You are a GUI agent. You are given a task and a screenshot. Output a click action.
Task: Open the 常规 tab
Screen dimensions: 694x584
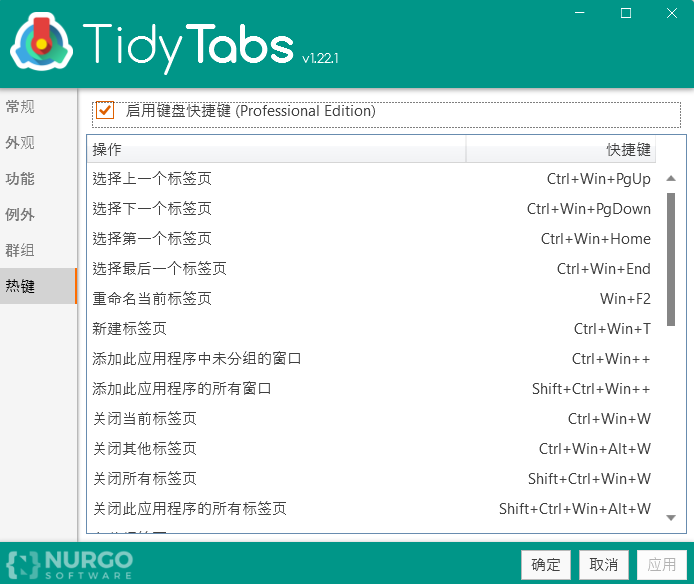[39, 107]
